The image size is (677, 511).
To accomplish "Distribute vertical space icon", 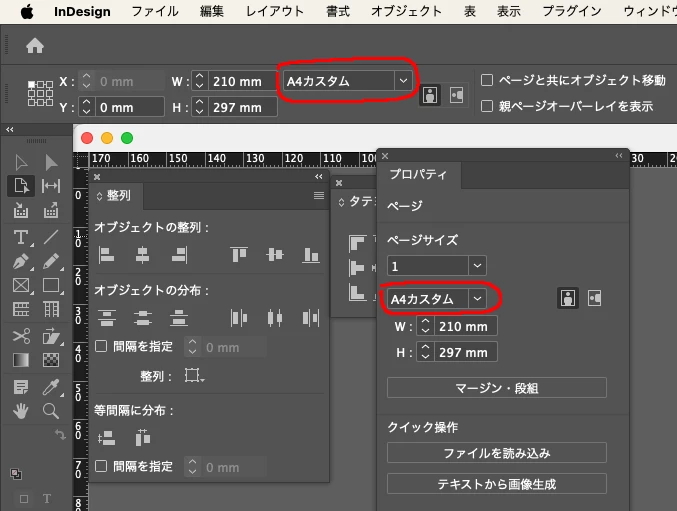I will tap(106, 438).
